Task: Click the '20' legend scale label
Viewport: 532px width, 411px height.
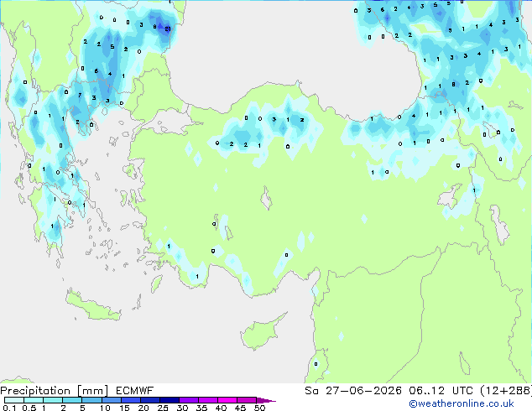Action: coord(143,408)
